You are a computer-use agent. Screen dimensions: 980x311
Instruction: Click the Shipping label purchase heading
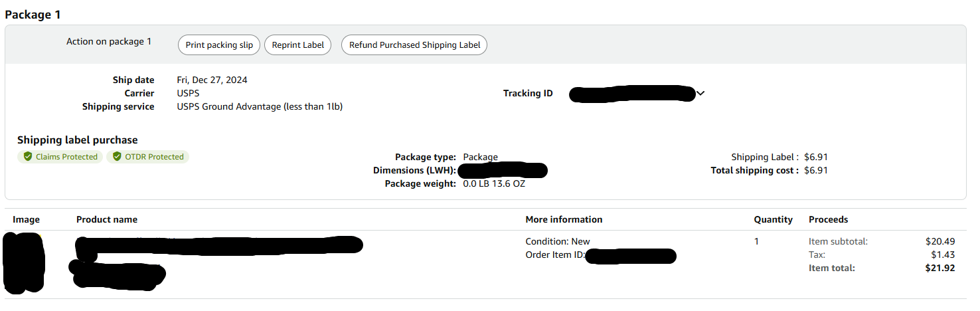pyautogui.click(x=78, y=140)
